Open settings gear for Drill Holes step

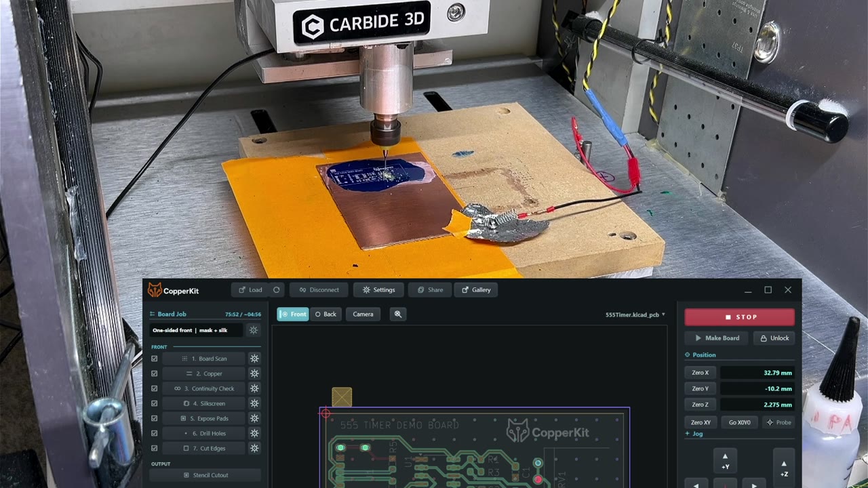coord(254,433)
